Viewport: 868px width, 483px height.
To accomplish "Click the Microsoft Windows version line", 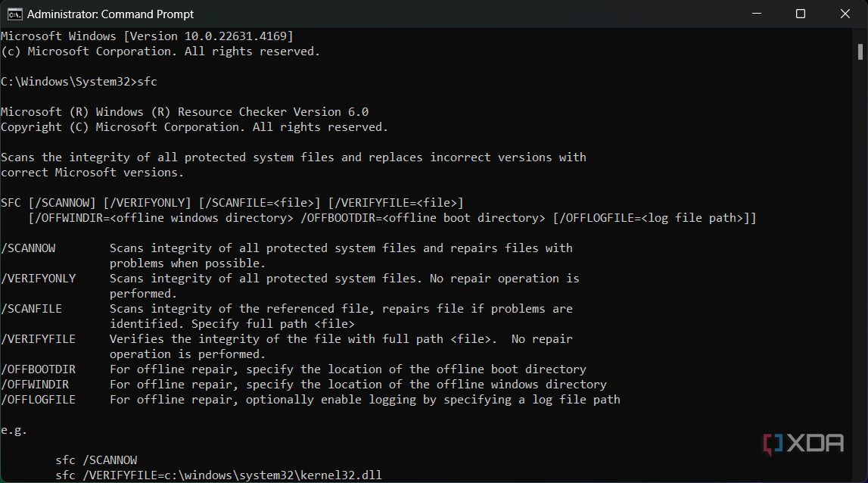I will tap(147, 36).
